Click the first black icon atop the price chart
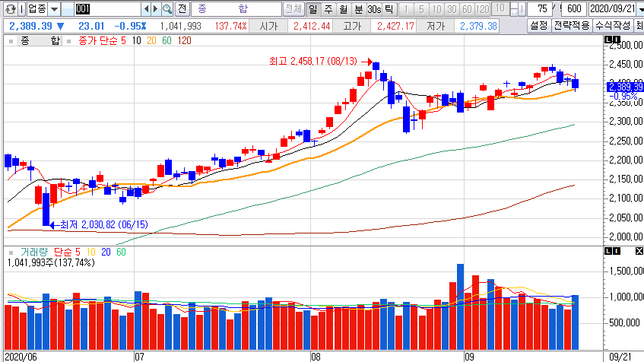The height and width of the screenshot is (362, 644). coord(608,40)
